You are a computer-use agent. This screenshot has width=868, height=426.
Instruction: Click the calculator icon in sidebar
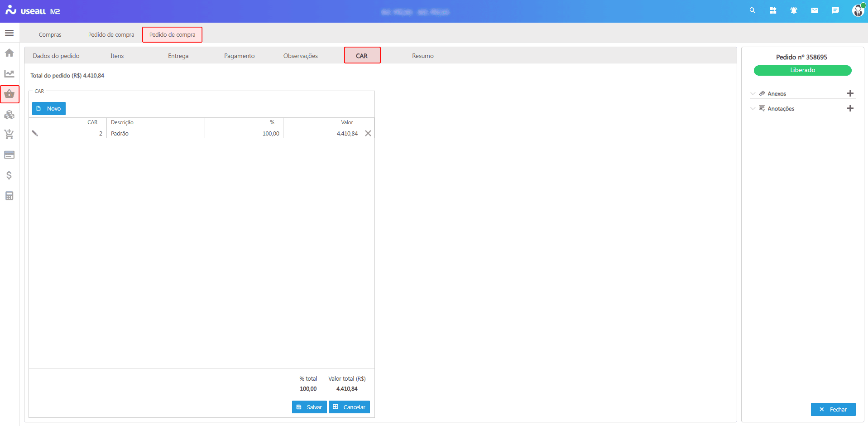click(9, 196)
